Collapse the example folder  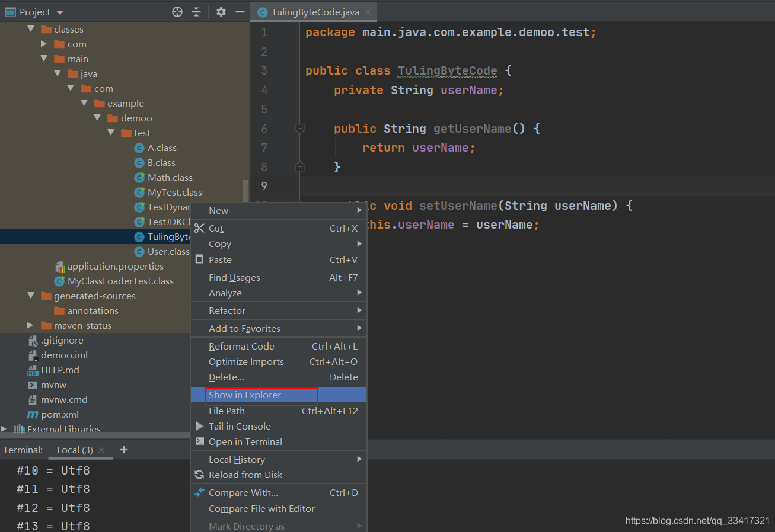tap(84, 103)
